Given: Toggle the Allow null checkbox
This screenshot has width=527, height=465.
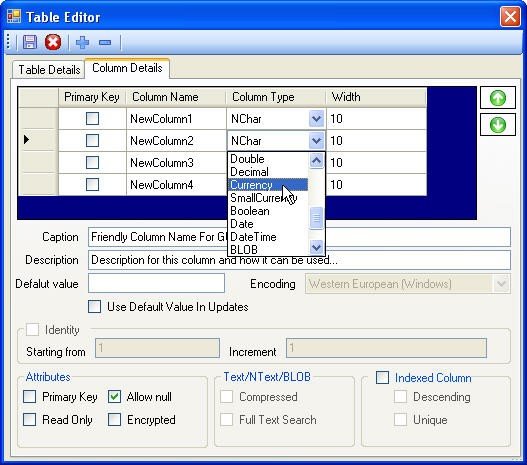Looking at the screenshot, I should click(x=114, y=397).
